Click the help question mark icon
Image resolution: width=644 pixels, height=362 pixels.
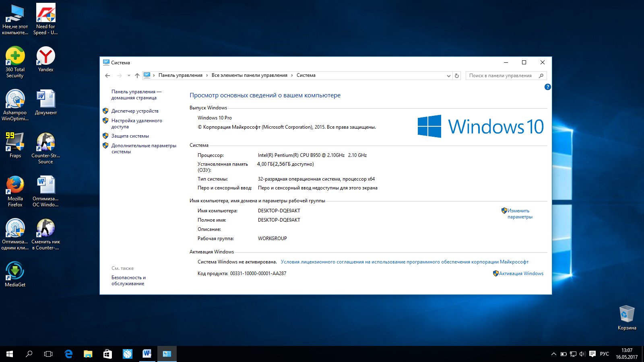coord(547,87)
